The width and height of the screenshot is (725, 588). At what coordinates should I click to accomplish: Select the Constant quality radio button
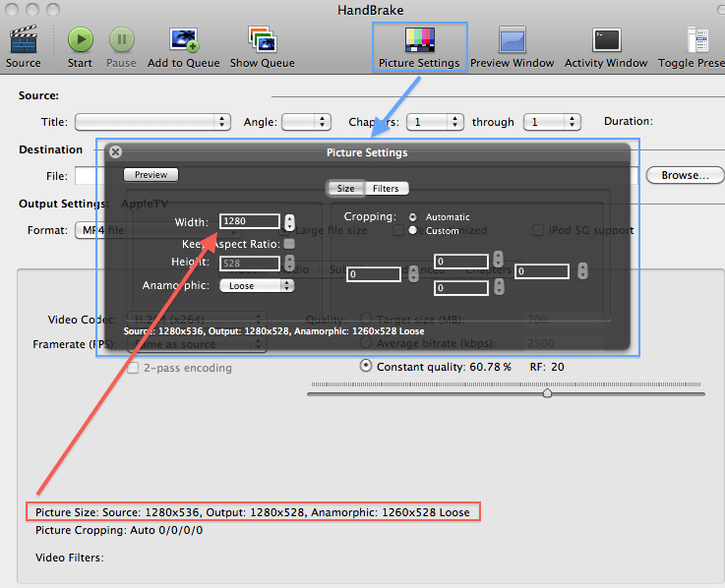(x=366, y=366)
